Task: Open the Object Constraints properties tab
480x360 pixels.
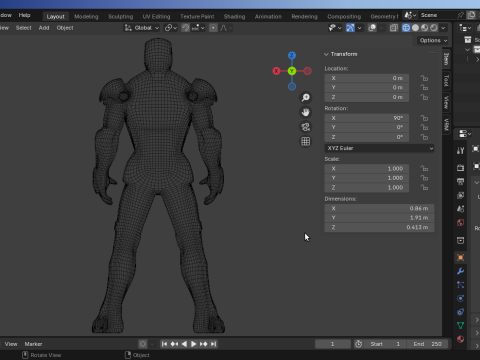Action: pyautogui.click(x=460, y=312)
